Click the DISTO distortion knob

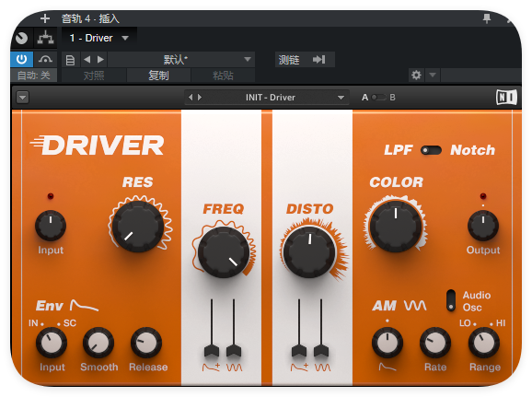(309, 252)
